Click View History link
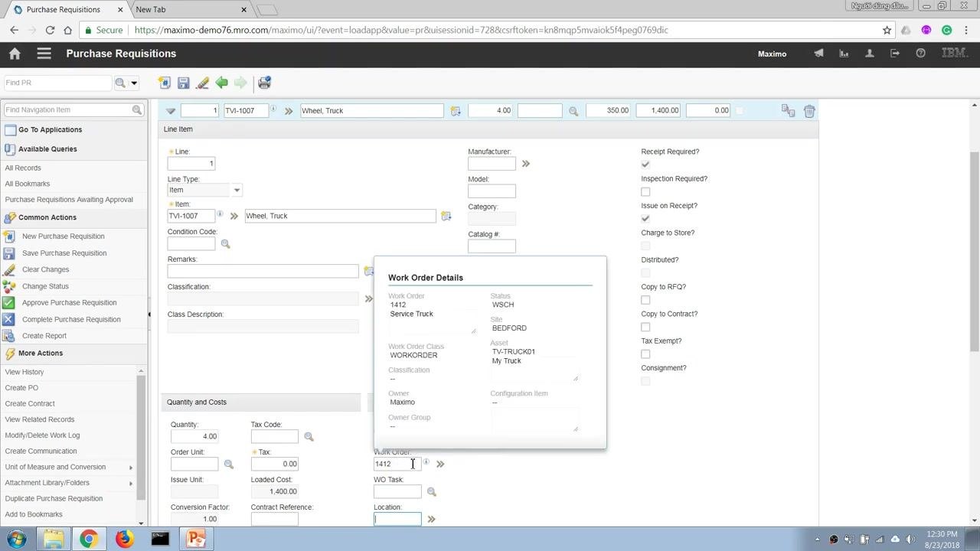The image size is (980, 551). point(24,372)
